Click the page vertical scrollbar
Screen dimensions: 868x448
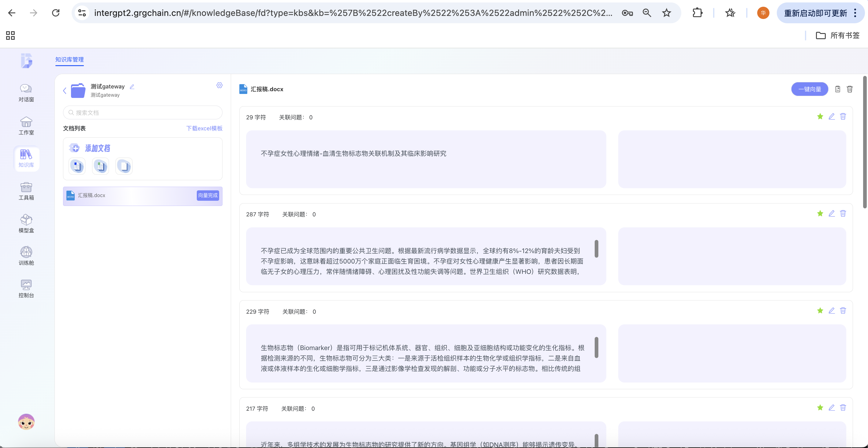[865, 143]
